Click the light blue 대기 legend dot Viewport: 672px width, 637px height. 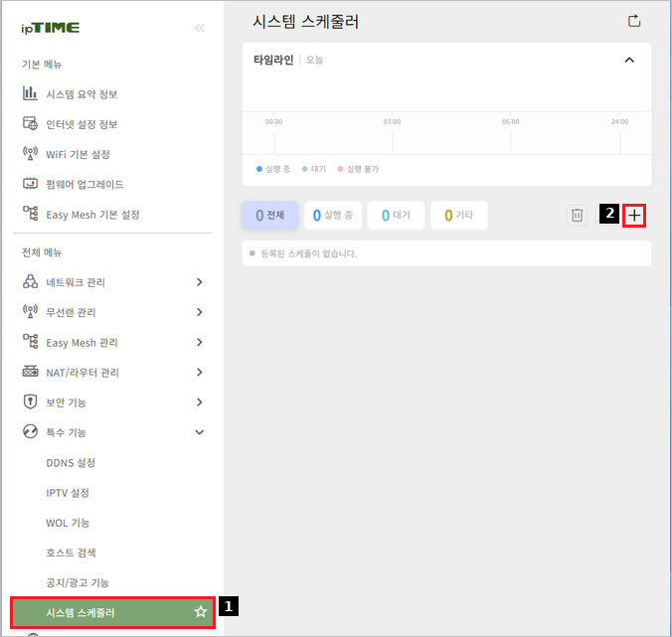(x=304, y=169)
